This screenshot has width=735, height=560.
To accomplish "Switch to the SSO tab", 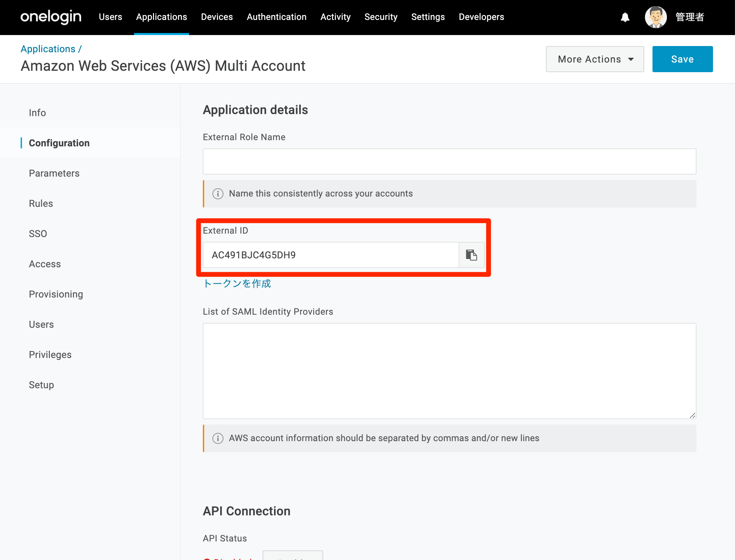I will point(38,234).
